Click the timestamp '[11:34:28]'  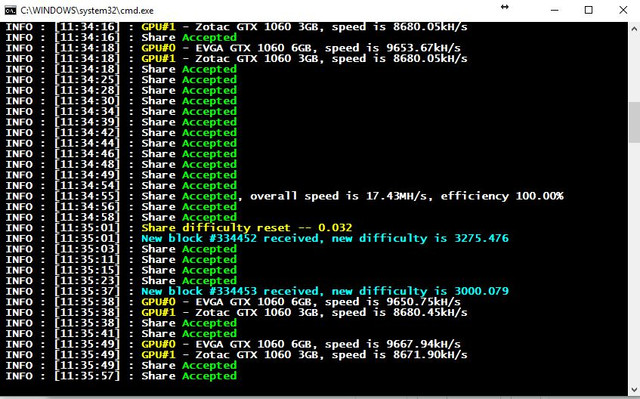87,91
